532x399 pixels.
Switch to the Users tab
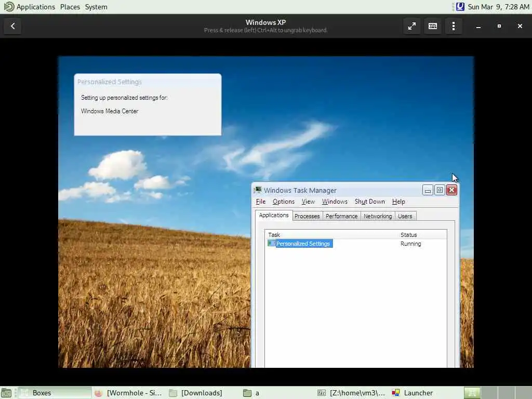click(405, 216)
